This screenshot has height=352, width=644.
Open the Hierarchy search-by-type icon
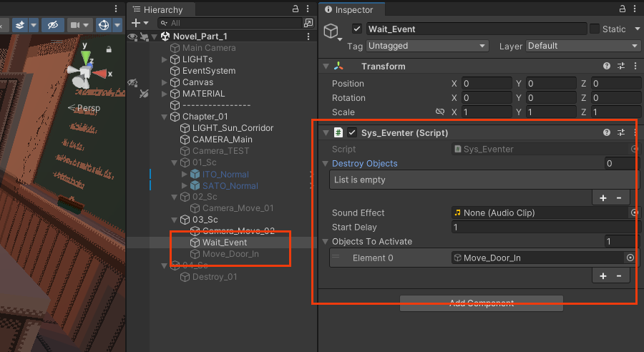tap(309, 24)
